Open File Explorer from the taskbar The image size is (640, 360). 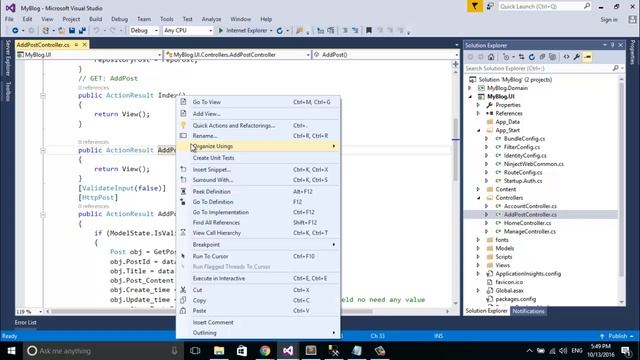point(219,351)
